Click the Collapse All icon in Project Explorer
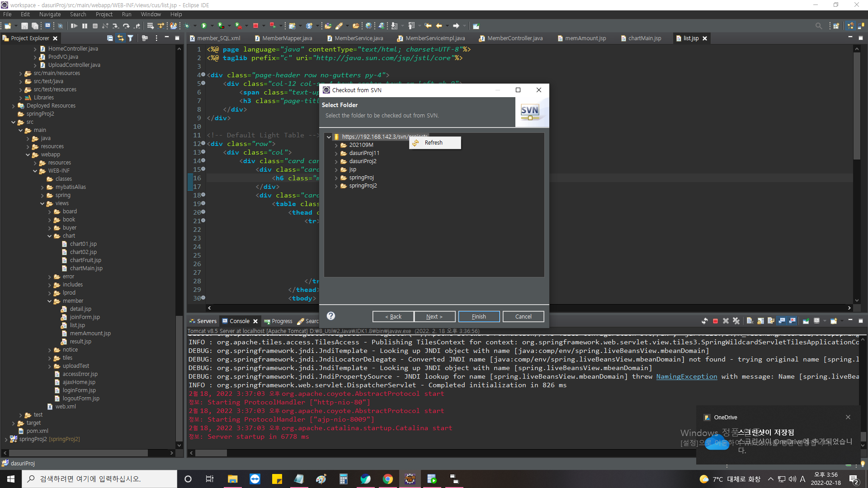The image size is (868, 488). pyautogui.click(x=110, y=38)
